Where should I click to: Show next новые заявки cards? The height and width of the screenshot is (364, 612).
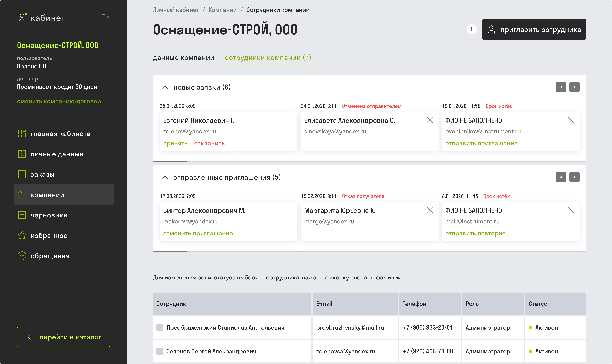[x=574, y=87]
